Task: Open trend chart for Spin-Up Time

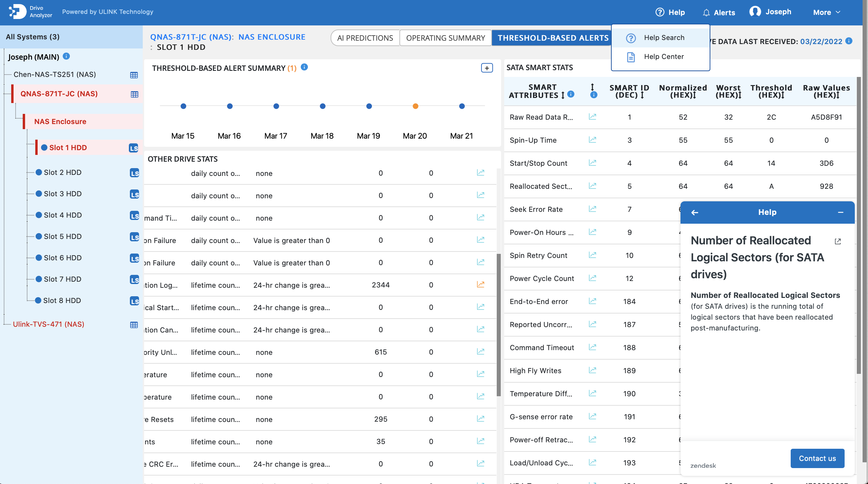Action: (x=592, y=140)
